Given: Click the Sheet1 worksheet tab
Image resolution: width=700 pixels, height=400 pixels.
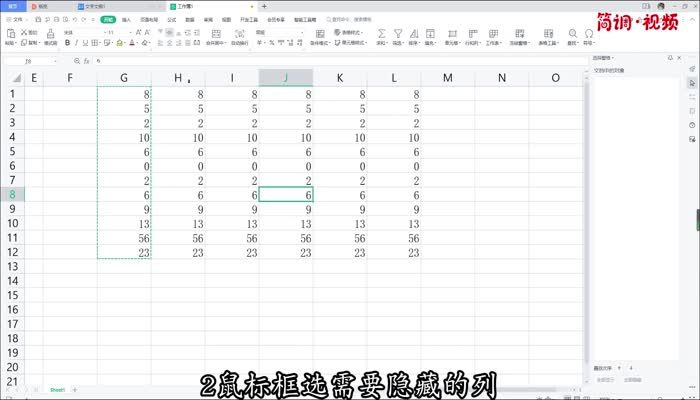Looking at the screenshot, I should [x=58, y=389].
